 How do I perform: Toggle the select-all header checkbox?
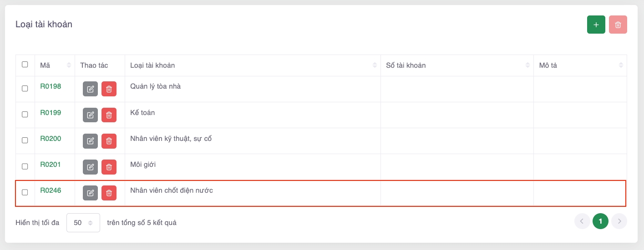click(x=25, y=65)
